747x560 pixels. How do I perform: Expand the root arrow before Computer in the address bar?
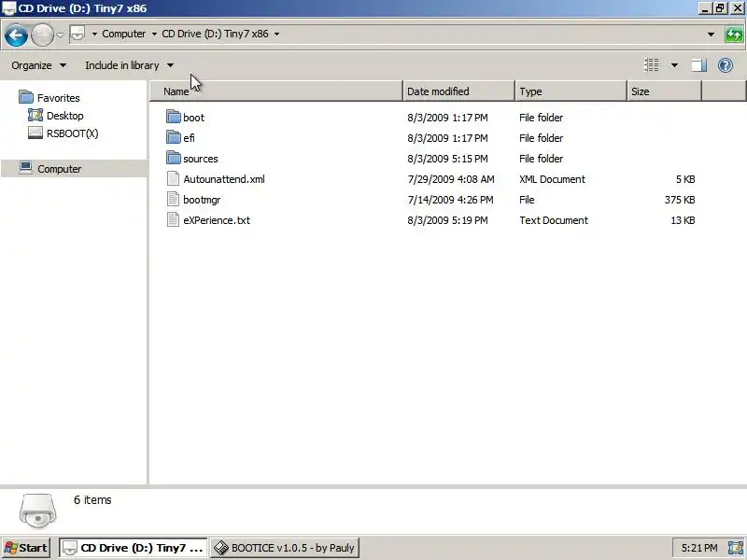coord(94,34)
